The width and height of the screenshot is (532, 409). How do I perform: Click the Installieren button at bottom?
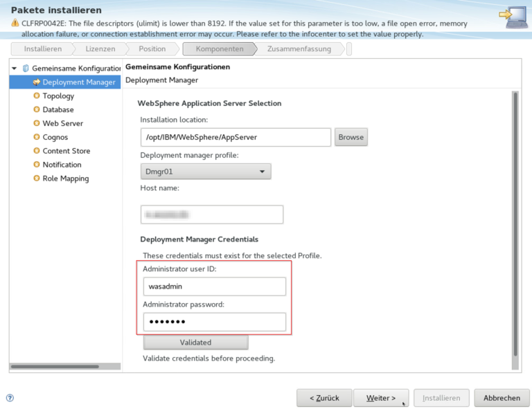tap(441, 398)
